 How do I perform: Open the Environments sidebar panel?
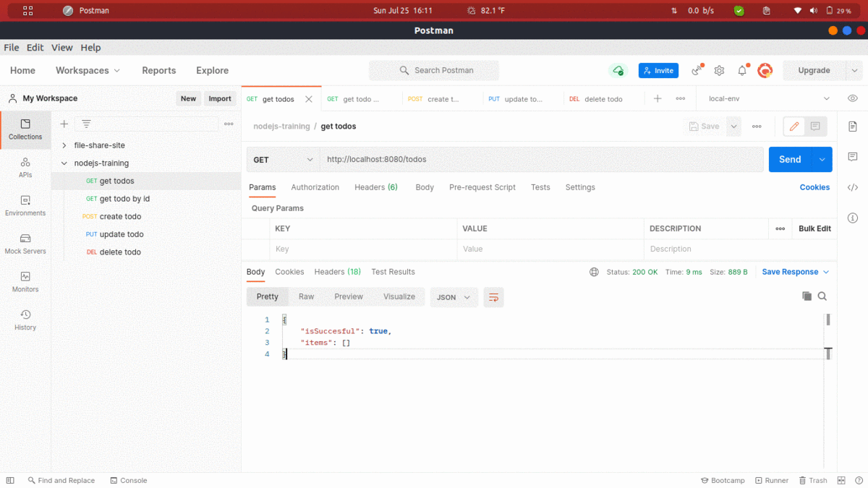coord(25,206)
